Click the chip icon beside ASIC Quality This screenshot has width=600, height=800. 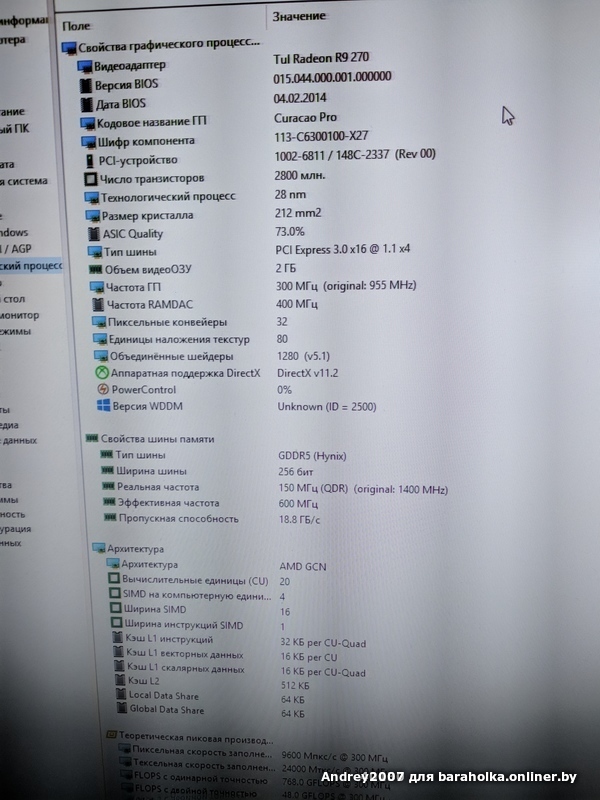94,234
